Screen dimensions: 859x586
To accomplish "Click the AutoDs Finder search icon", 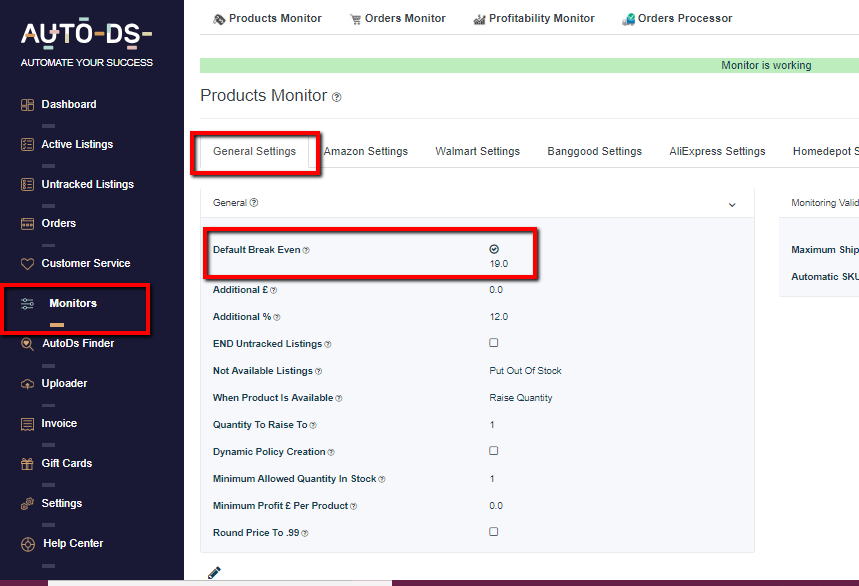I will click(27, 344).
